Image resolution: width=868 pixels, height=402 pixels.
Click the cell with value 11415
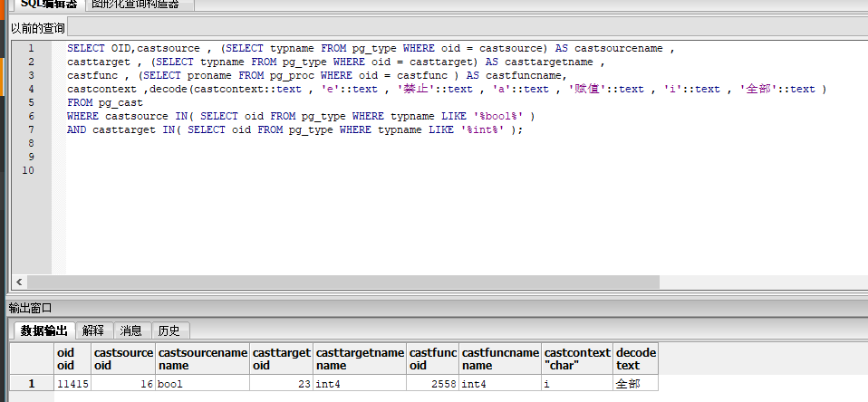click(x=72, y=383)
